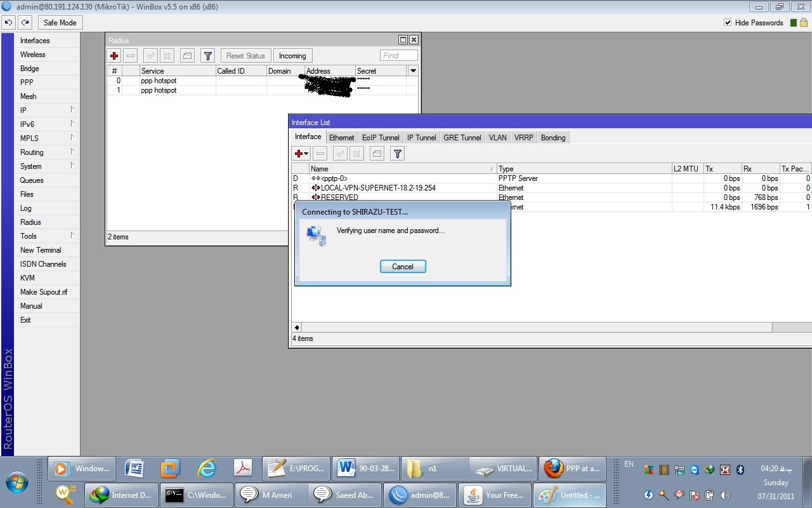Toggle Safe Mode button

coord(60,22)
